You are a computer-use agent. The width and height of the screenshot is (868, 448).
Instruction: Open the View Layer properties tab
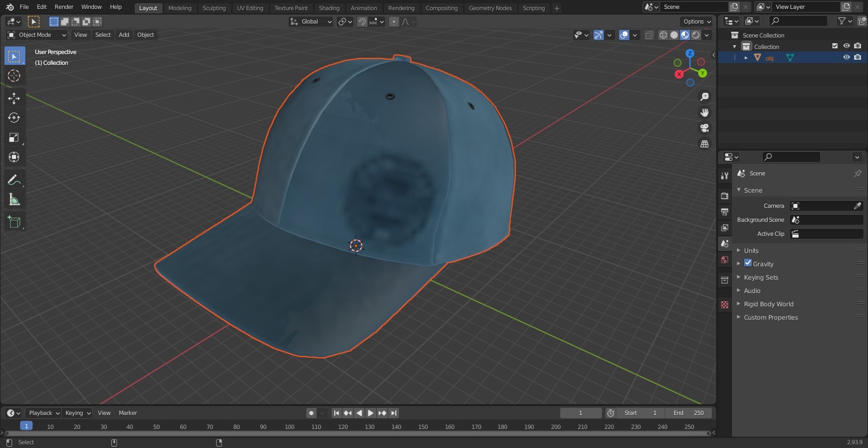click(x=724, y=227)
